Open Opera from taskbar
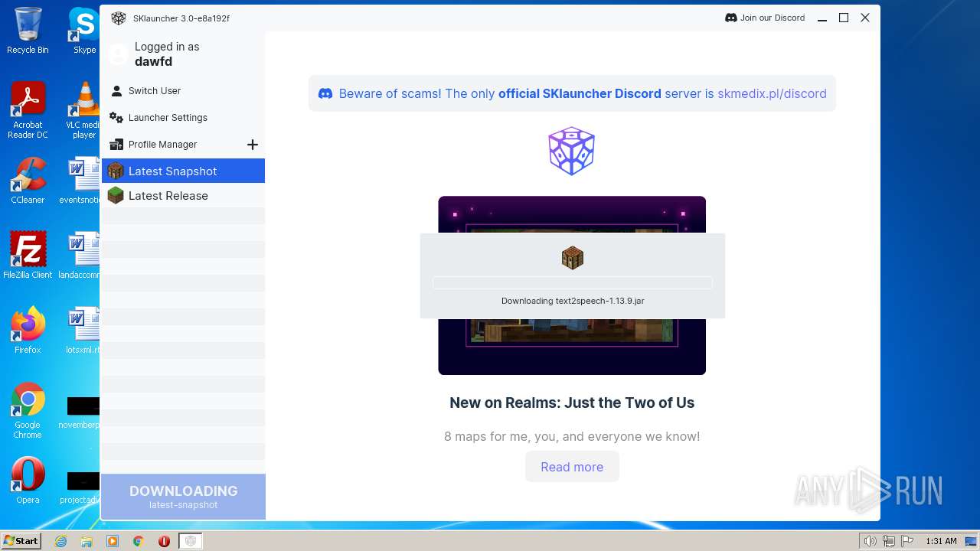 point(164,541)
